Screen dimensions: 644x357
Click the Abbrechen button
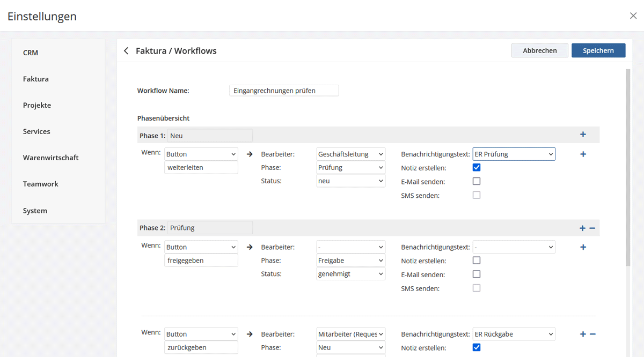point(539,50)
